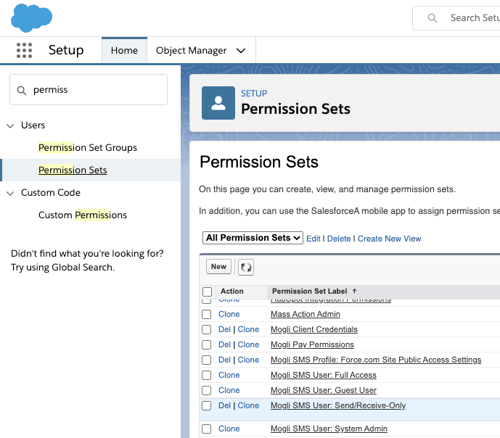Image resolution: width=500 pixels, height=438 pixels.
Task: Click the sort arrow by Permission Set Label
Action: (x=354, y=291)
